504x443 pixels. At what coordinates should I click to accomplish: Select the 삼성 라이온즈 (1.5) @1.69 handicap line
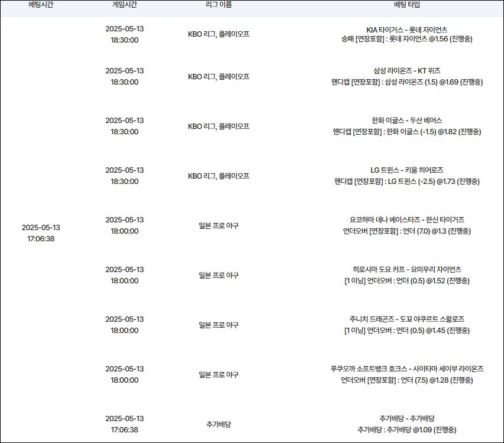click(407, 82)
